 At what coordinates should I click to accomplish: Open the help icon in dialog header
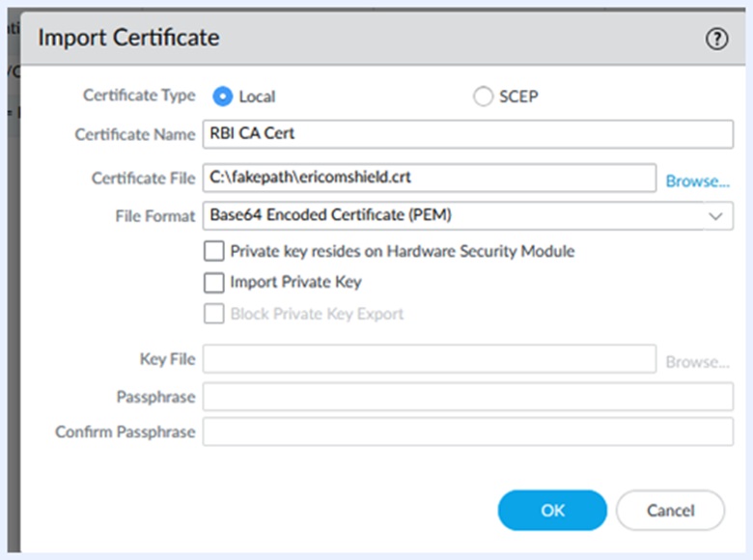[x=716, y=40]
